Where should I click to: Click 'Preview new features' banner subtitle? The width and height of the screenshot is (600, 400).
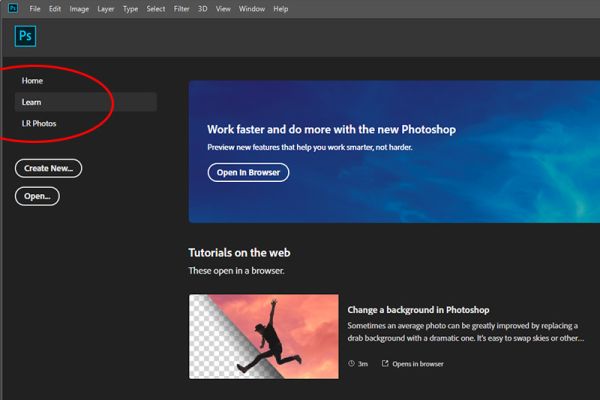310,147
